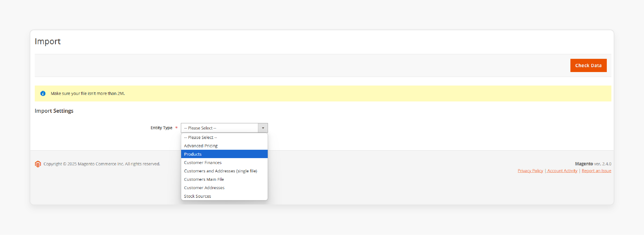Image resolution: width=644 pixels, height=235 pixels.
Task: Click the Magento ver. 2.4.0 text
Action: [593, 164]
